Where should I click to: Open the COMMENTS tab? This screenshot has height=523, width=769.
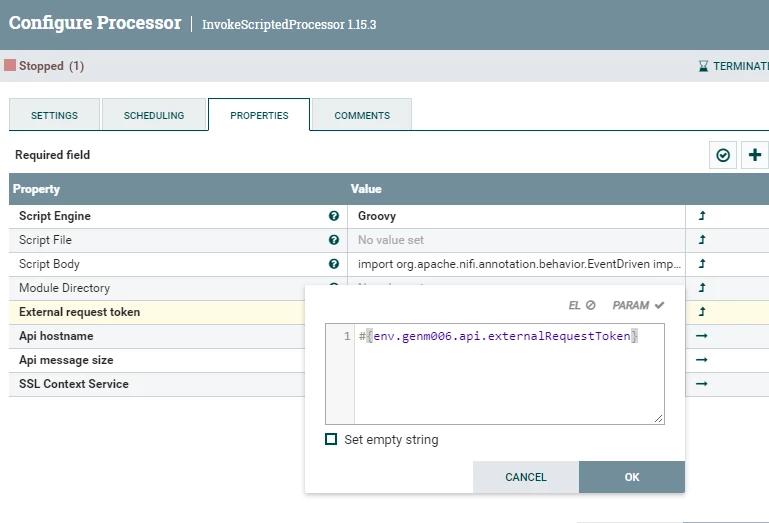(362, 115)
